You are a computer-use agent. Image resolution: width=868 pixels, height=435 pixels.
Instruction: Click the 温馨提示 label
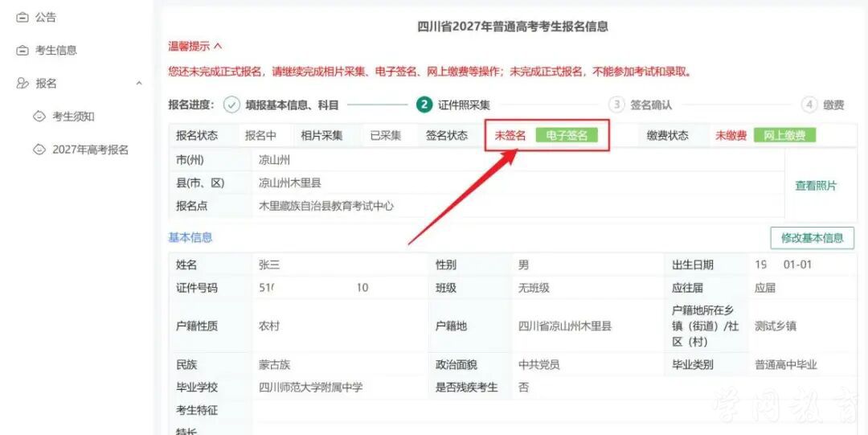click(x=189, y=46)
